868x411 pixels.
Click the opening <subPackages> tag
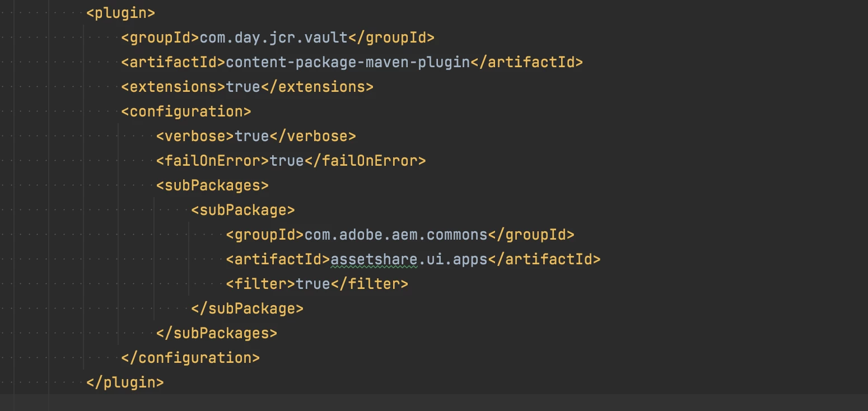[x=212, y=185]
